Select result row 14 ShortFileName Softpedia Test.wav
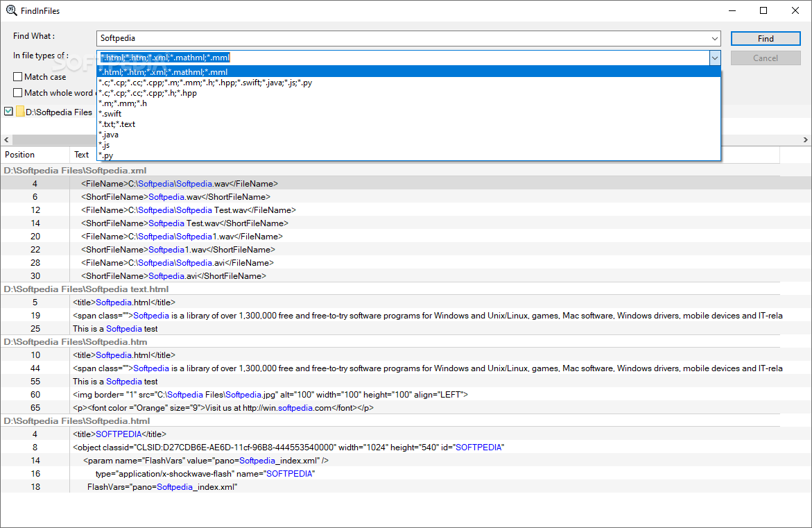The width and height of the screenshot is (812, 528). [406, 223]
